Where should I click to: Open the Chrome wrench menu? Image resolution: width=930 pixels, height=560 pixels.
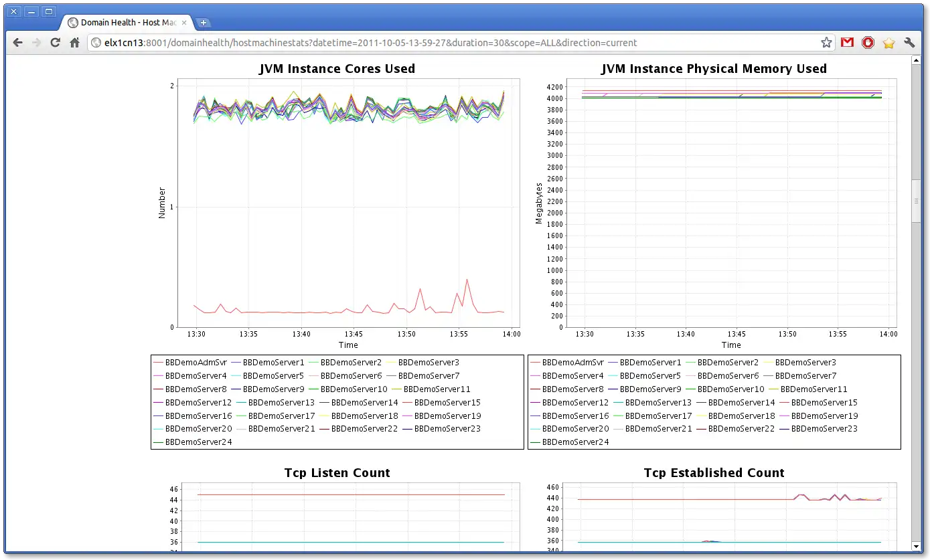coord(909,42)
